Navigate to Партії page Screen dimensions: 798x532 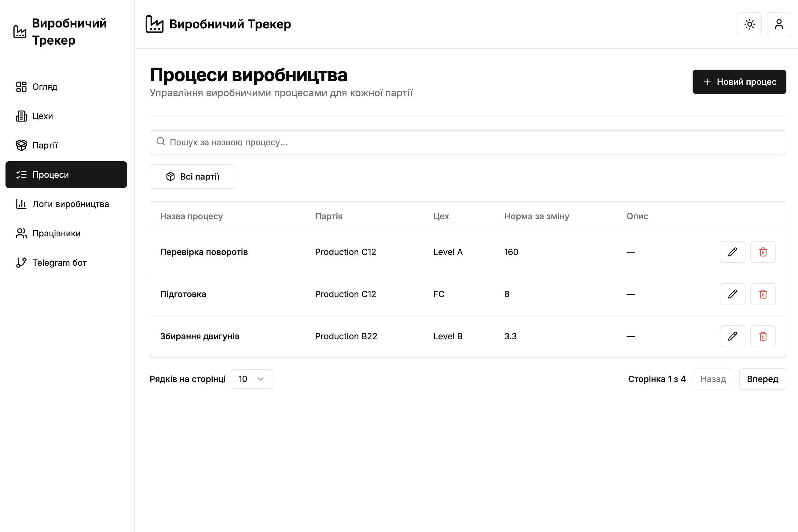point(45,145)
